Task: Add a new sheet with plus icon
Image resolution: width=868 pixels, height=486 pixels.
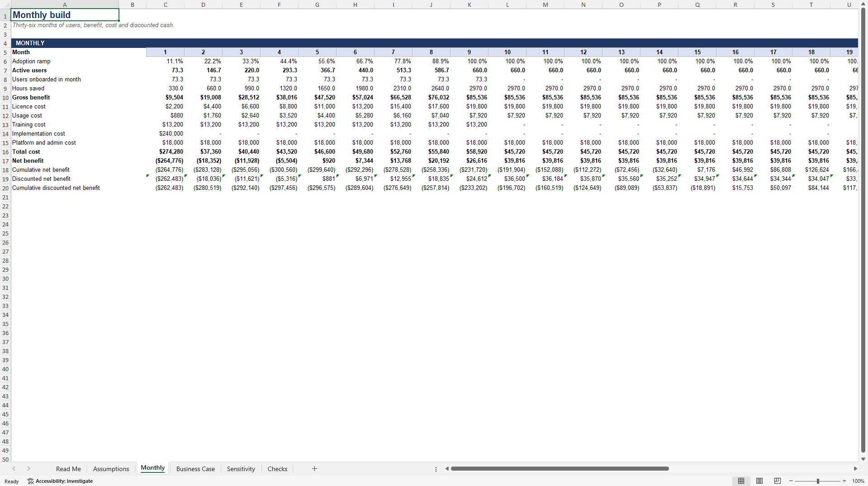Action: coord(314,469)
